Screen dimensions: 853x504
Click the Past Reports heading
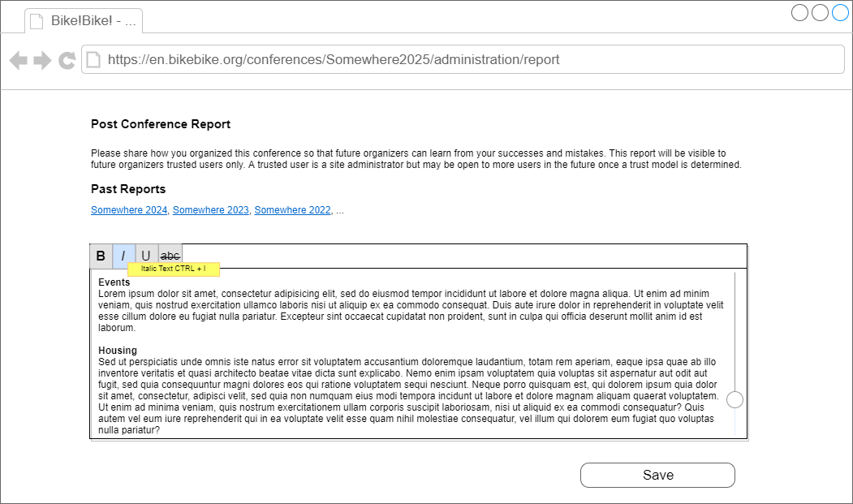point(128,189)
